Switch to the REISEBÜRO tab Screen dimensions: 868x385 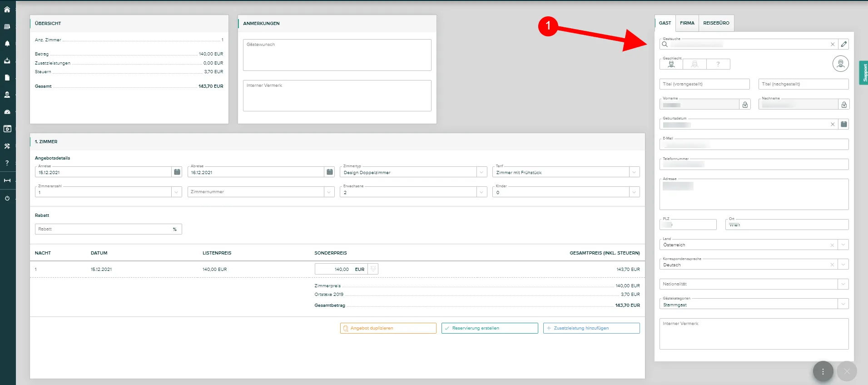coord(716,23)
